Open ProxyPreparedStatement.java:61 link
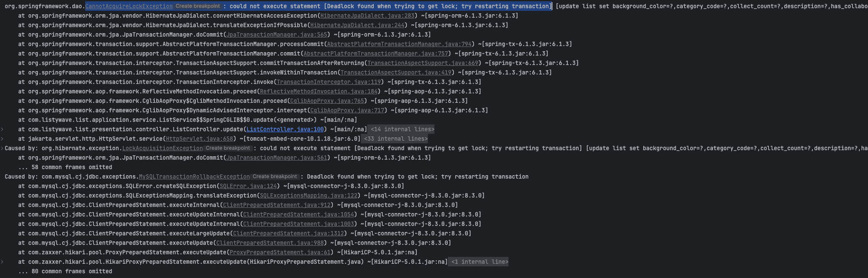This screenshot has width=868, height=278. click(280, 252)
